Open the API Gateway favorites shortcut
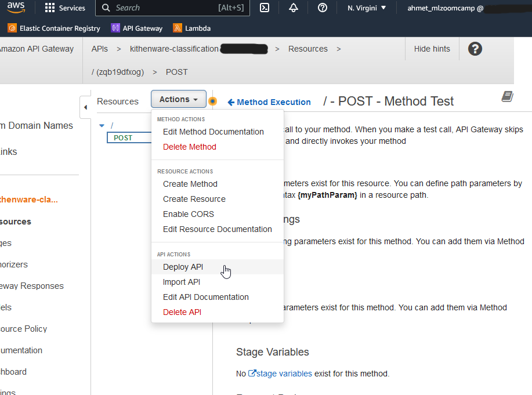Viewport: 532px width, 395px height. (137, 28)
